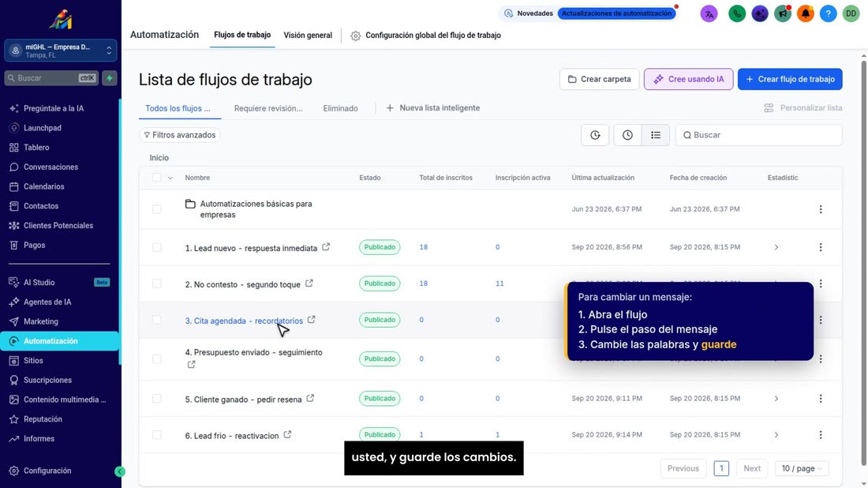Open link icon for Presupuesto enviado workflow
This screenshot has height=488, width=868.
191,365
